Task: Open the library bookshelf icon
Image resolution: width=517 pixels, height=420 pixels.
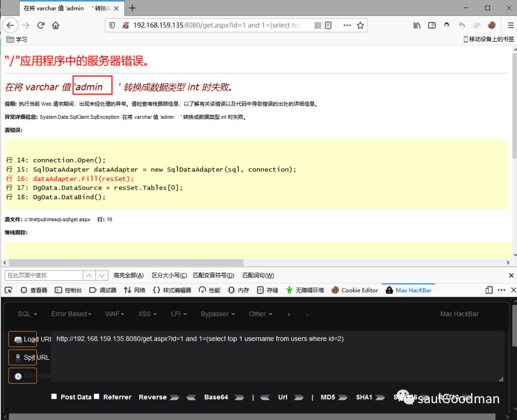Action: [417, 25]
